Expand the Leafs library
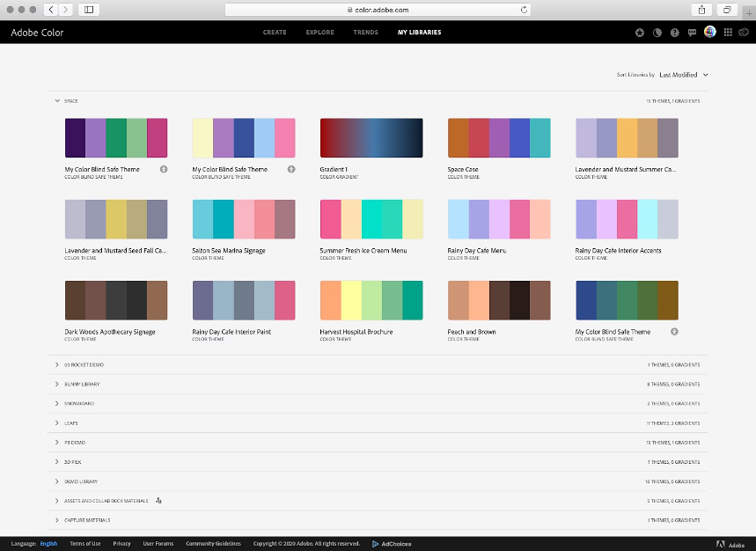This screenshot has width=756, height=551. pyautogui.click(x=57, y=422)
